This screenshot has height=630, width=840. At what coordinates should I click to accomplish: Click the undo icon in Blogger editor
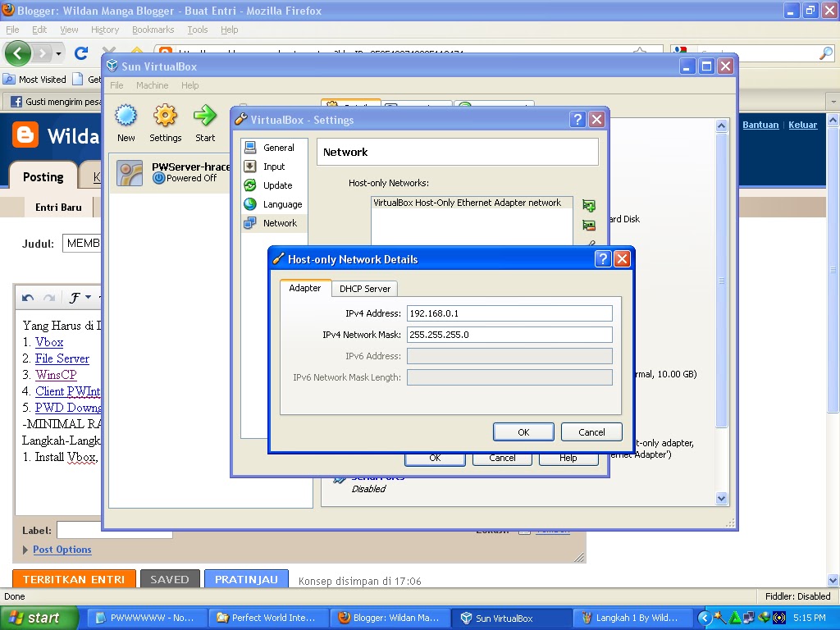[x=28, y=298]
